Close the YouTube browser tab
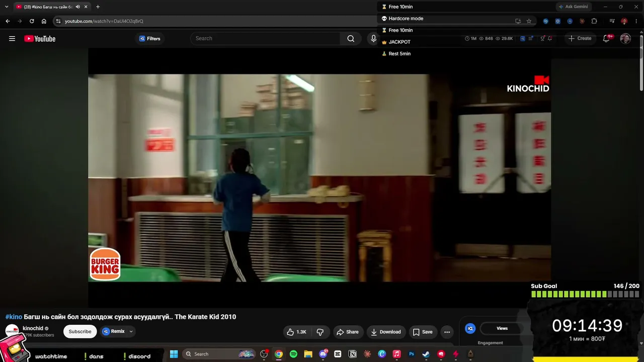This screenshot has height=362, width=644. pos(86,7)
